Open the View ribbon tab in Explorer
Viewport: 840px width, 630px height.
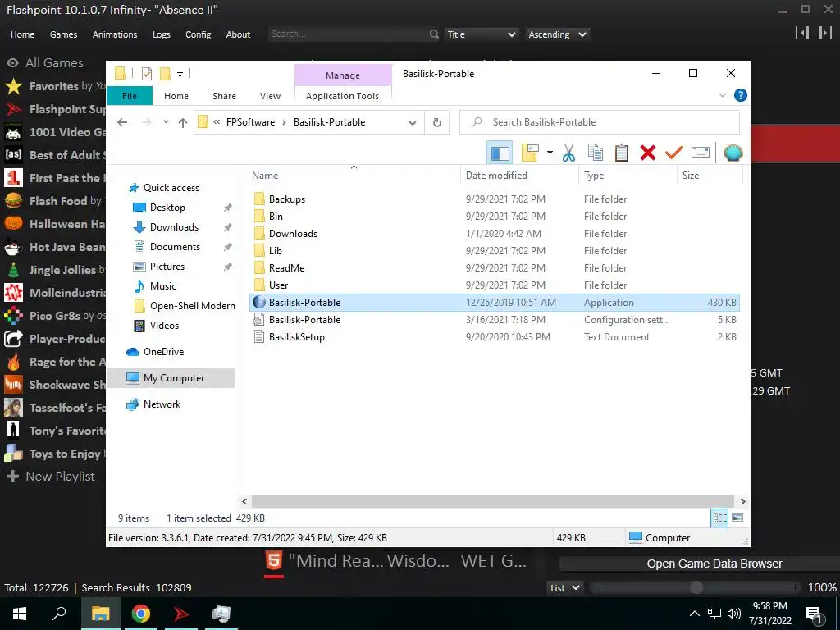[x=270, y=96]
